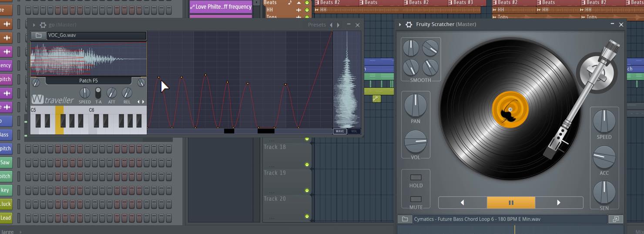Image resolution: width=644 pixels, height=234 pixels.
Task: Switch the curve view to VOL
Action: pyautogui.click(x=354, y=131)
